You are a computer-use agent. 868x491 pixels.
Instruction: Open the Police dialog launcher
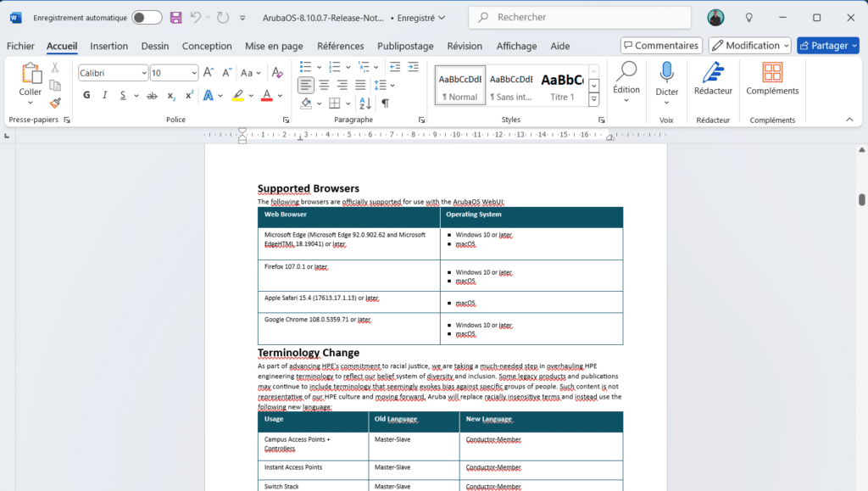[x=287, y=120]
